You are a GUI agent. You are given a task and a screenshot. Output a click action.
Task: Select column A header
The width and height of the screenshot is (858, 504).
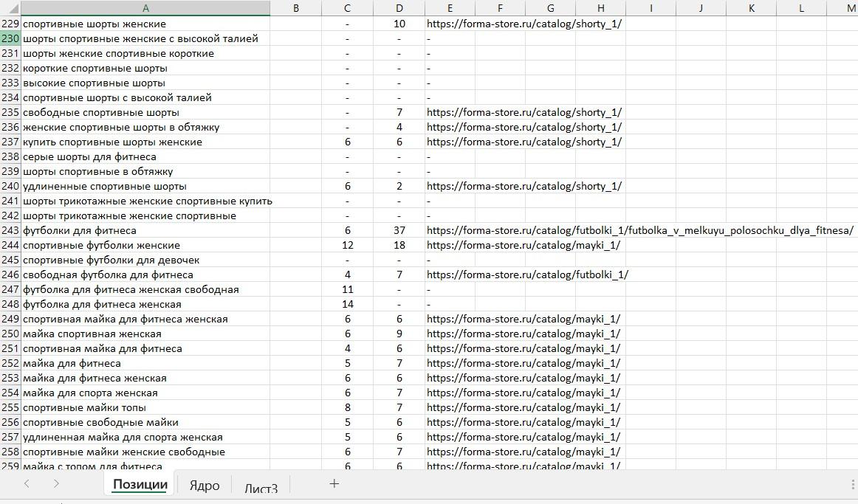[145, 8]
